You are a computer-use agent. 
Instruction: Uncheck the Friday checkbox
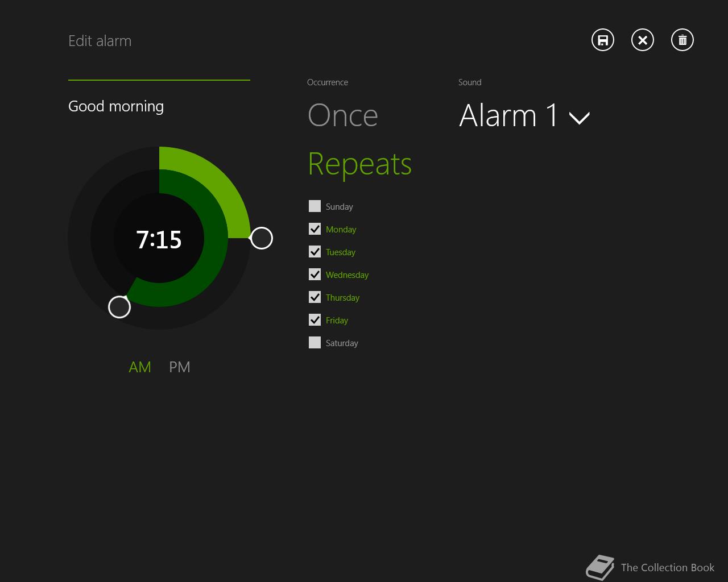coord(315,320)
